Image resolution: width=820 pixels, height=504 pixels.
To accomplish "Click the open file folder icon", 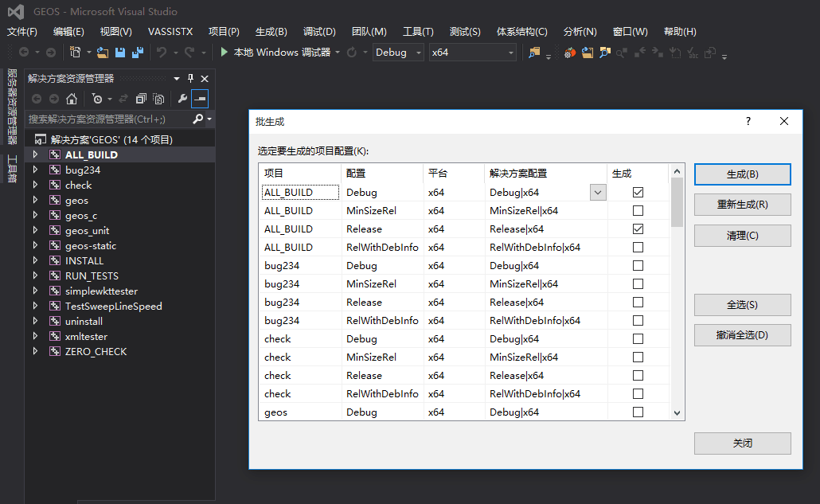I will (103, 53).
